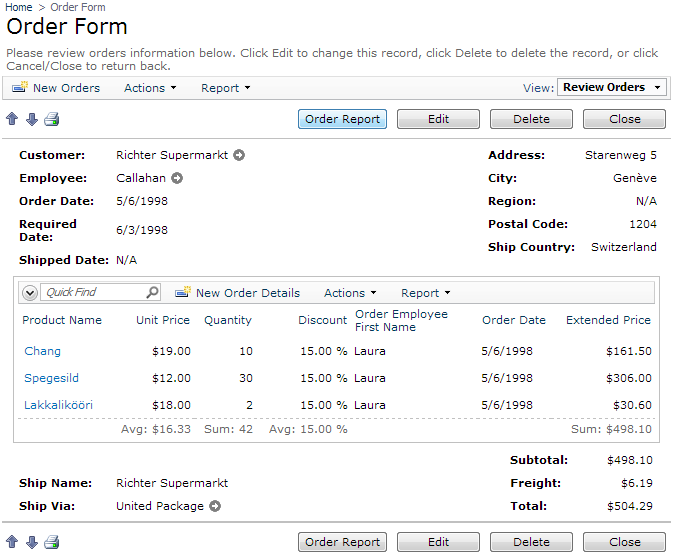Open the top Actions menu

pos(149,88)
